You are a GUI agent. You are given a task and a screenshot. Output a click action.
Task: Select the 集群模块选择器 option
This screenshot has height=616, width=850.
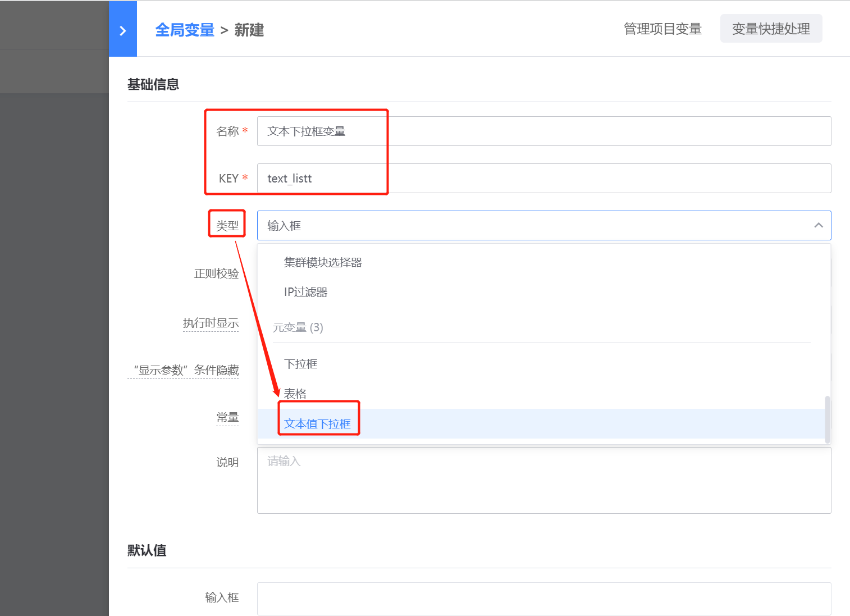click(322, 262)
